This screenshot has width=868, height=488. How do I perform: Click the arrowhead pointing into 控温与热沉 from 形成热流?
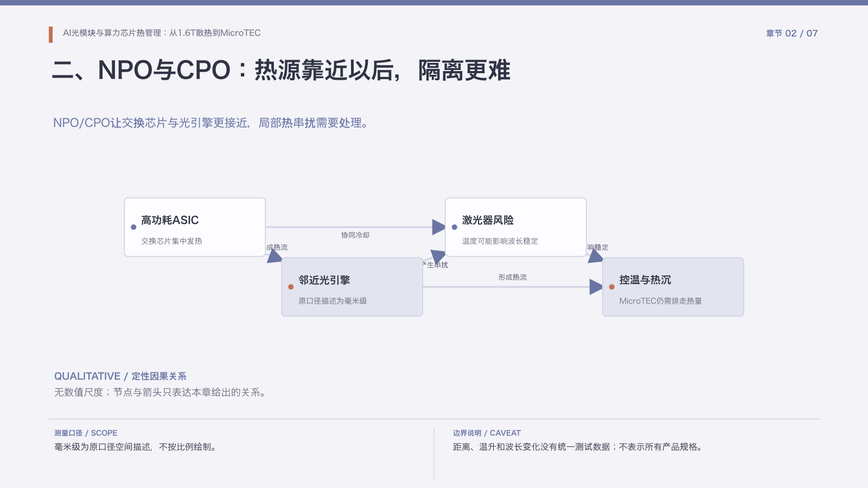[x=596, y=287]
